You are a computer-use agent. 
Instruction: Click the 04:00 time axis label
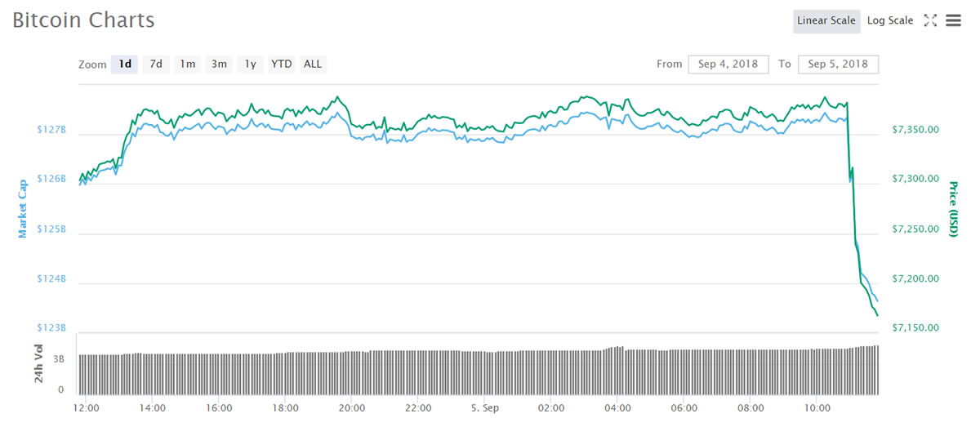coord(617,408)
